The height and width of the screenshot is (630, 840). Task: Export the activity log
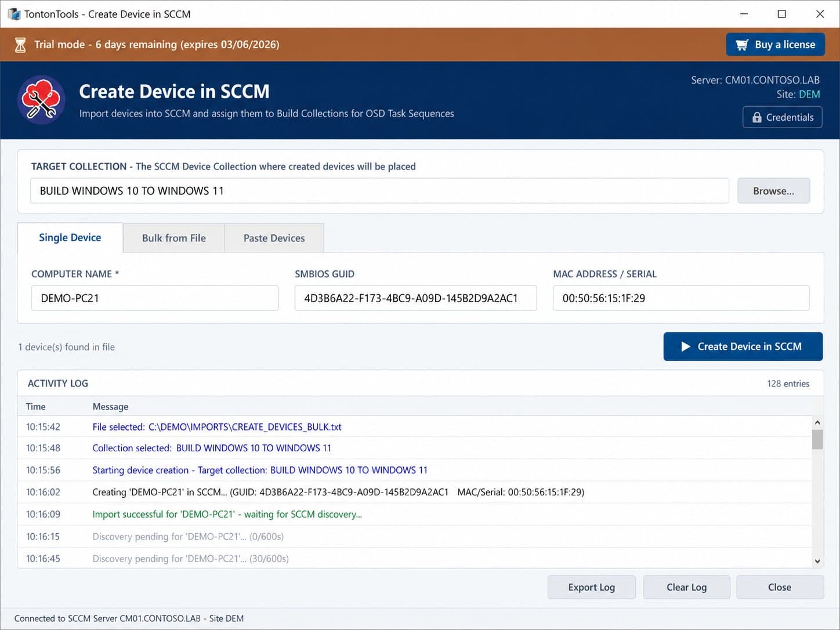tap(592, 587)
